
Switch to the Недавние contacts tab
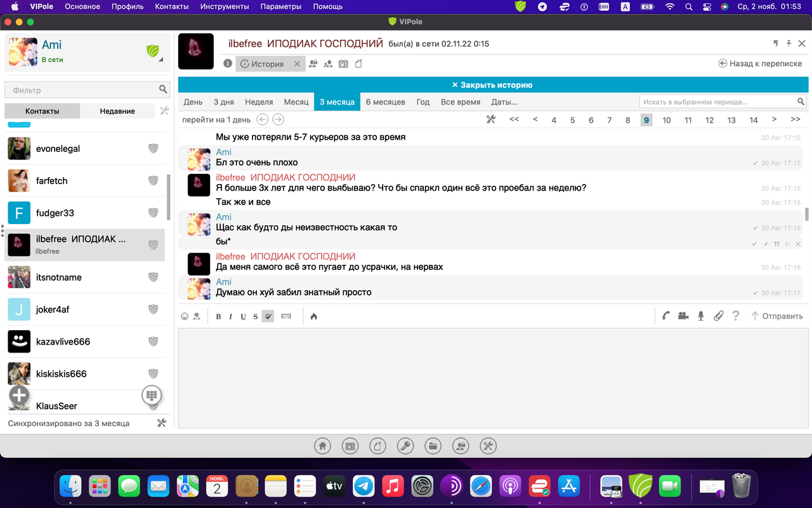(x=117, y=110)
